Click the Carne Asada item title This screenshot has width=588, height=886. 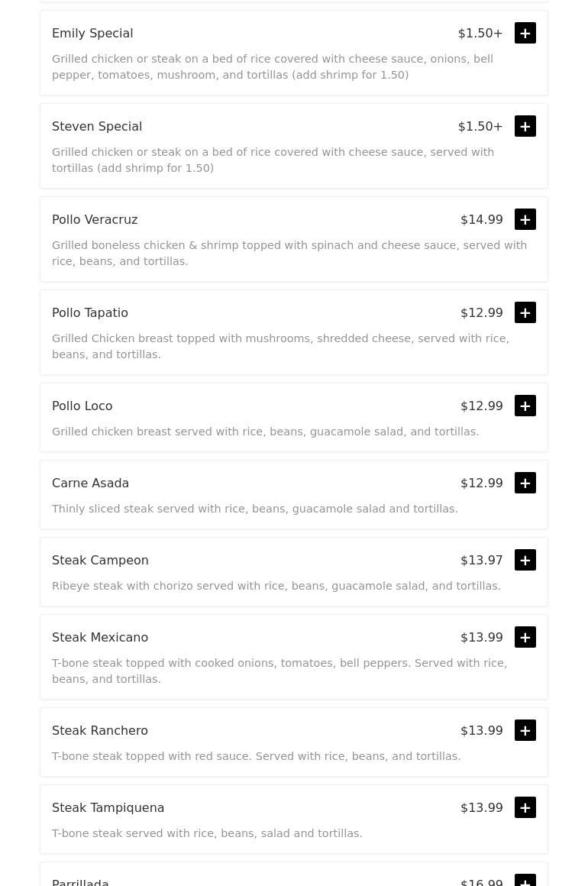pos(90,483)
